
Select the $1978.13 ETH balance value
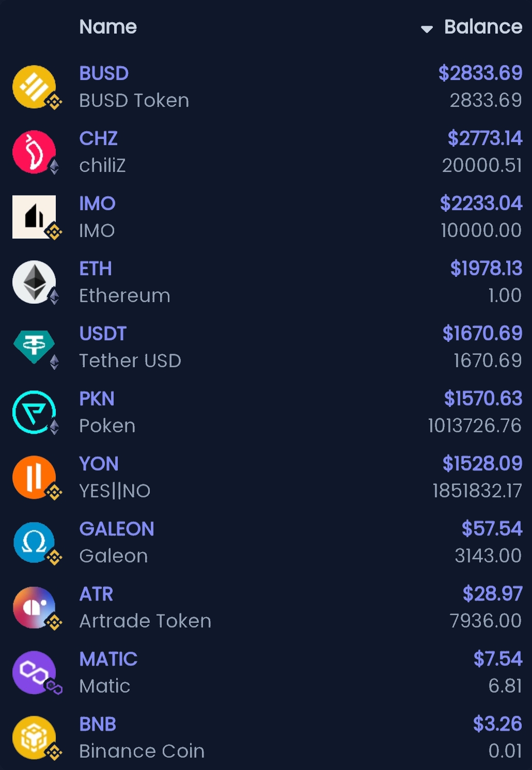click(x=486, y=269)
